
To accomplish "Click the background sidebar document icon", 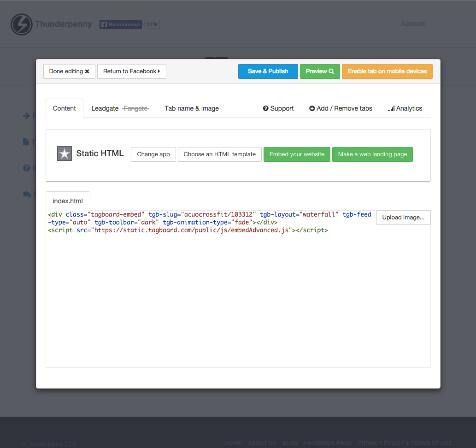I will (x=26, y=142).
